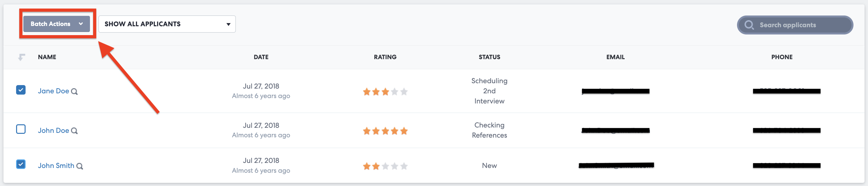
Task: Sort applicants by the DATE column
Action: pos(261,57)
